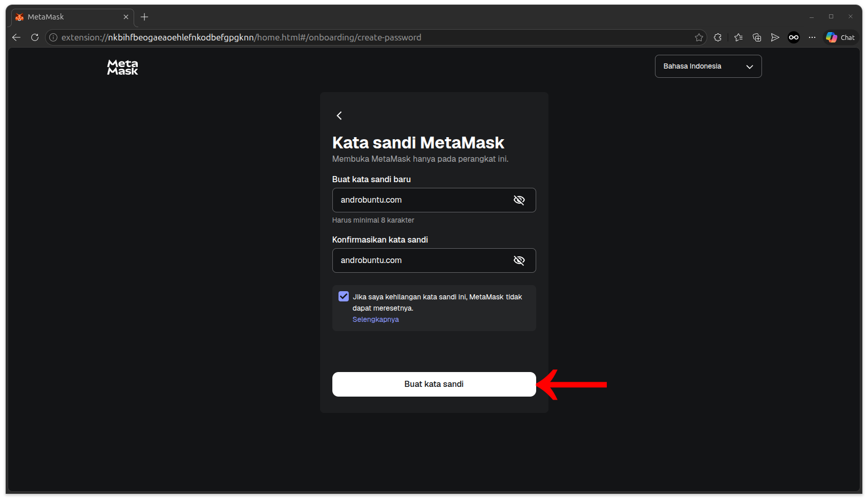Image resolution: width=868 pixels, height=501 pixels.
Task: Open the Bahasa Indonesia language dropdown
Action: 708,66
